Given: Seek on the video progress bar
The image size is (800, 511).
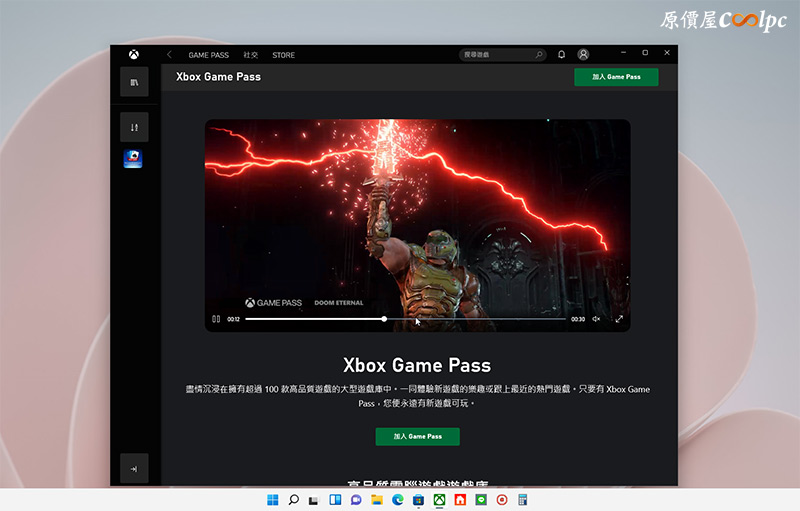Looking at the screenshot, I should (406, 319).
